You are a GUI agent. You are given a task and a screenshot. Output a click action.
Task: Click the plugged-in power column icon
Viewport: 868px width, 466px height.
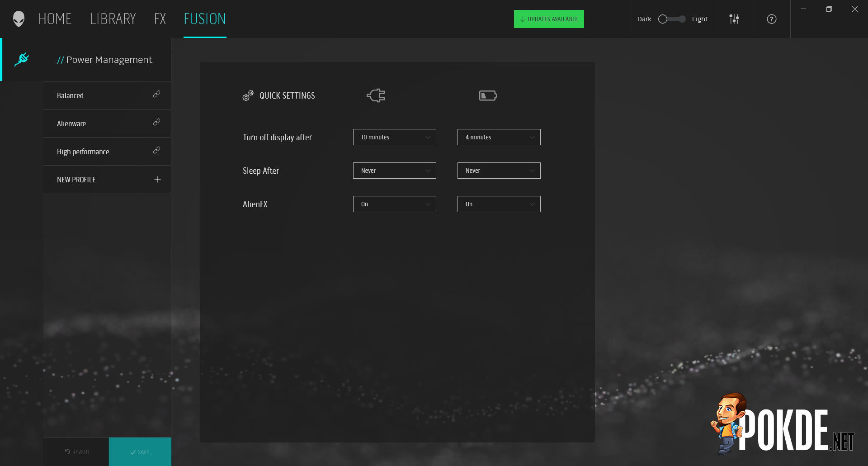[x=376, y=95]
